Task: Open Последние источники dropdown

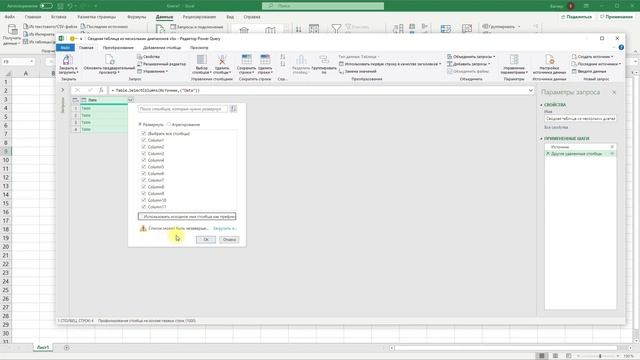Action: point(596,64)
